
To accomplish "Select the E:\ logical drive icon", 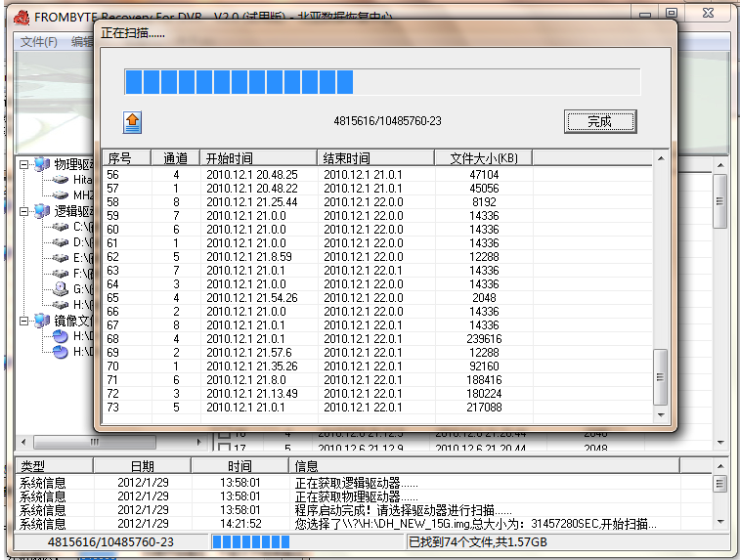I will pos(61,258).
